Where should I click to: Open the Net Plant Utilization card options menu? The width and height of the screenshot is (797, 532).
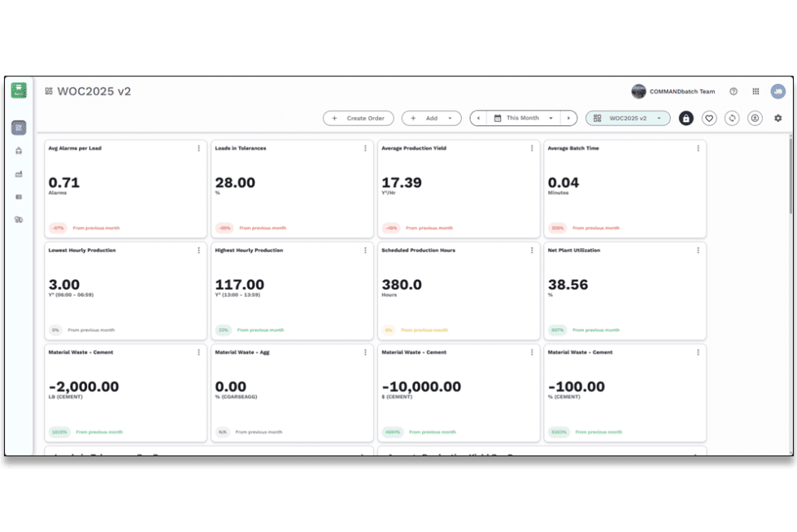[x=698, y=251]
